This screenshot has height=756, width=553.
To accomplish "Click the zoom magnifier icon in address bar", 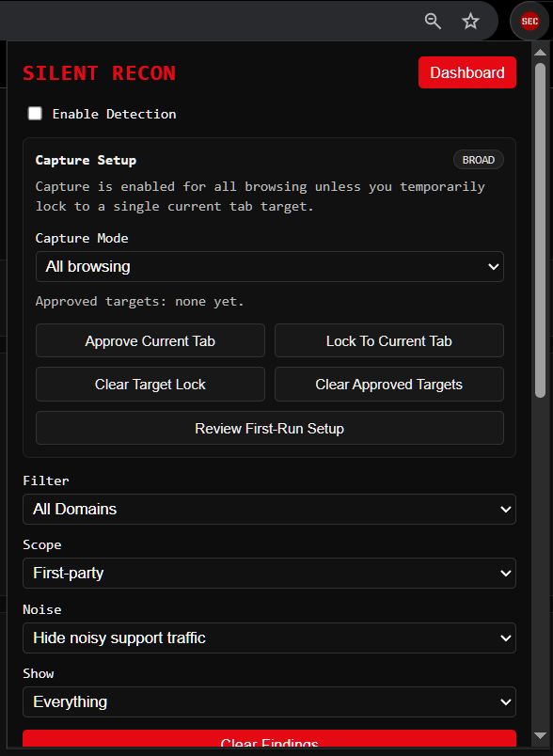I will coord(433,22).
